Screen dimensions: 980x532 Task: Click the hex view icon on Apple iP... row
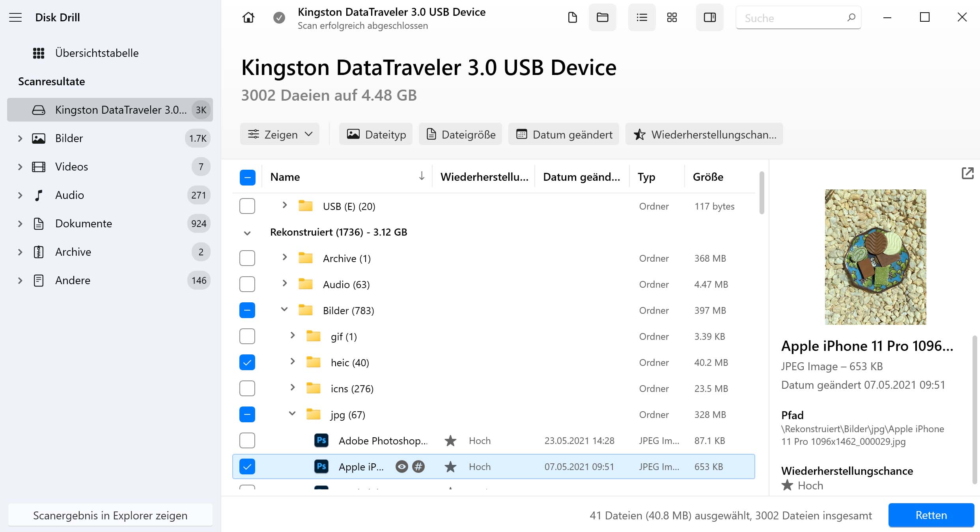pos(418,467)
